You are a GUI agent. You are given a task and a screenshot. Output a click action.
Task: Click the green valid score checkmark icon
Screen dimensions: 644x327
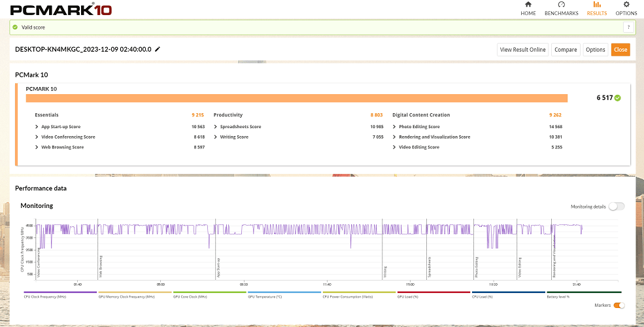[x=15, y=27]
